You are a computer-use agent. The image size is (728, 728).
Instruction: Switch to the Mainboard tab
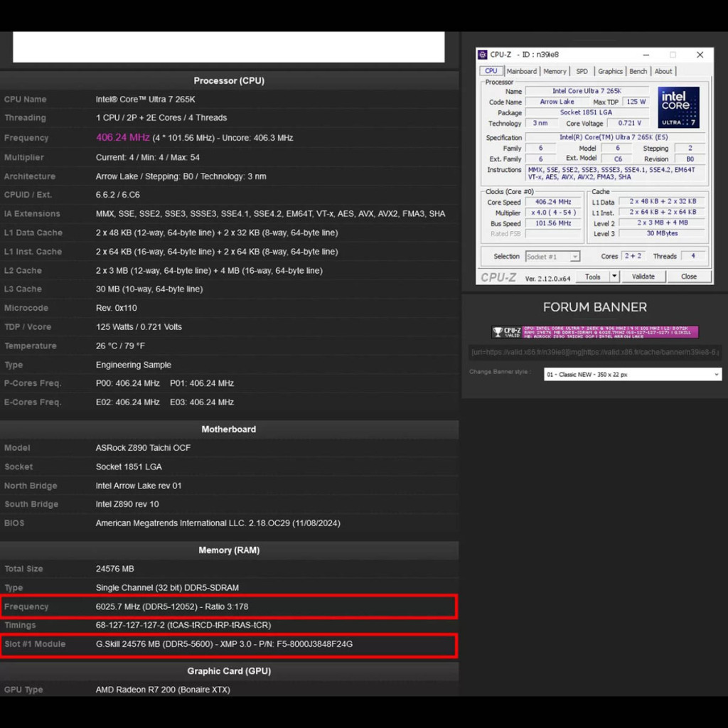point(521,71)
